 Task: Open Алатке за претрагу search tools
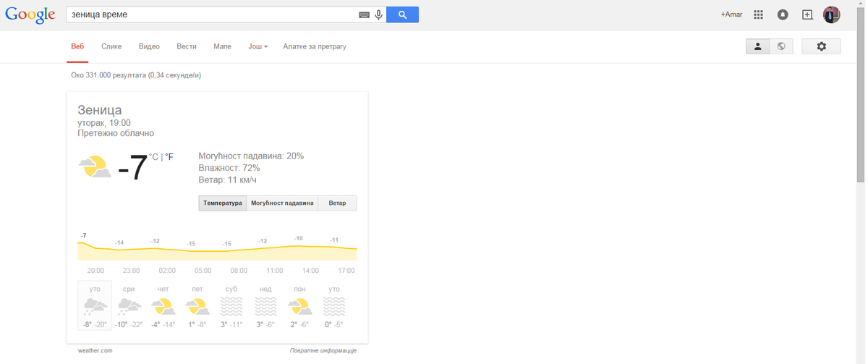[315, 46]
